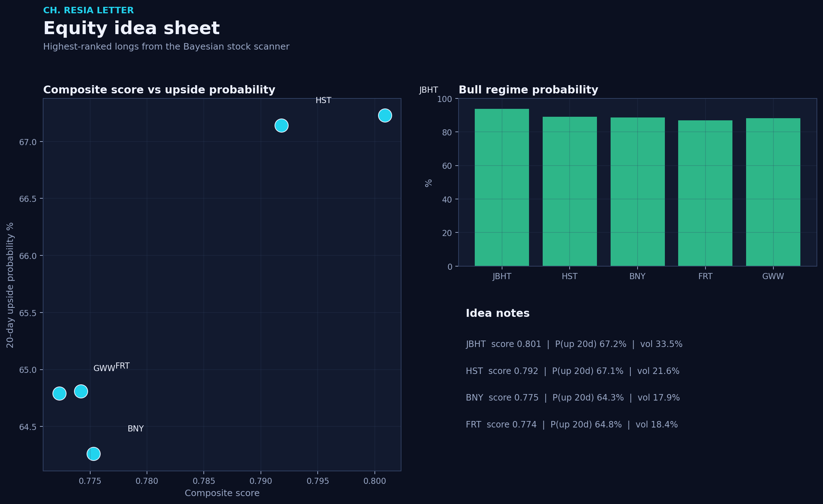Click the 0.780 x-axis tick label

click(x=147, y=481)
